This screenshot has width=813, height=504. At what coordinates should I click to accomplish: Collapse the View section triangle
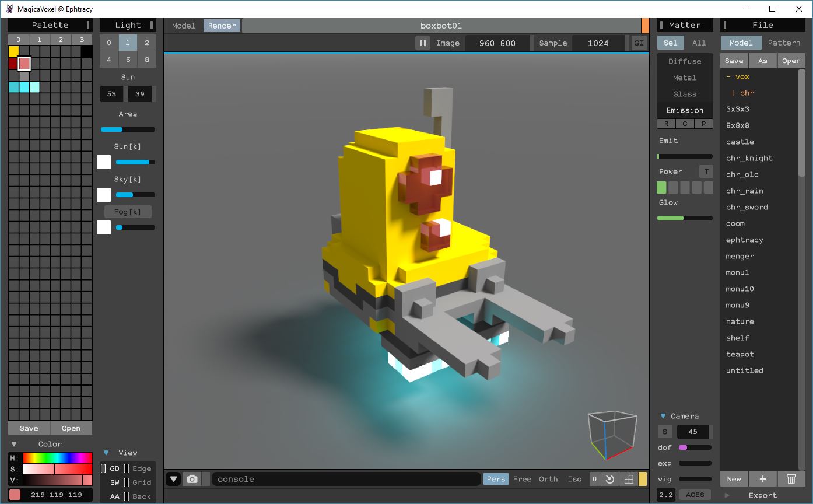tap(106, 453)
